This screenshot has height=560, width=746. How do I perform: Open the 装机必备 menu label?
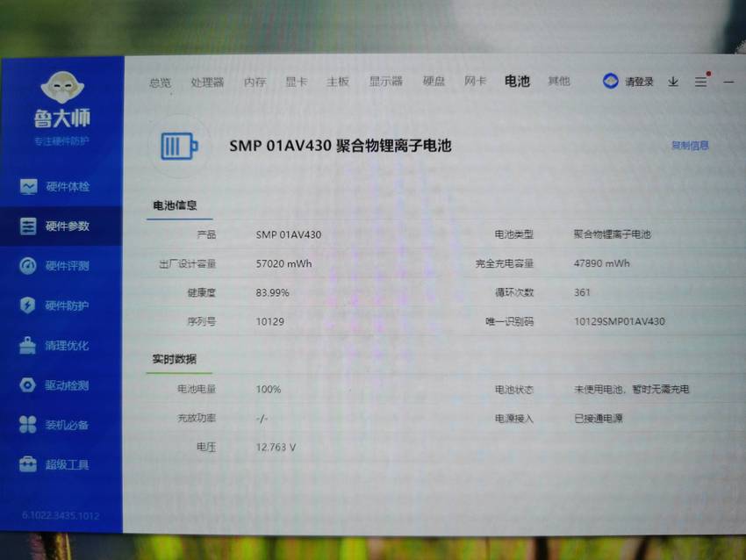tap(67, 425)
